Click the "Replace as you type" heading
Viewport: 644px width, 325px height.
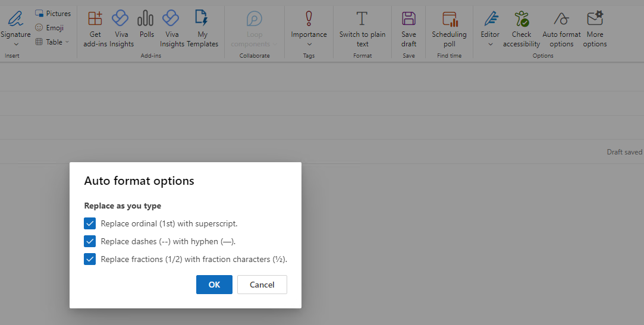[122, 206]
